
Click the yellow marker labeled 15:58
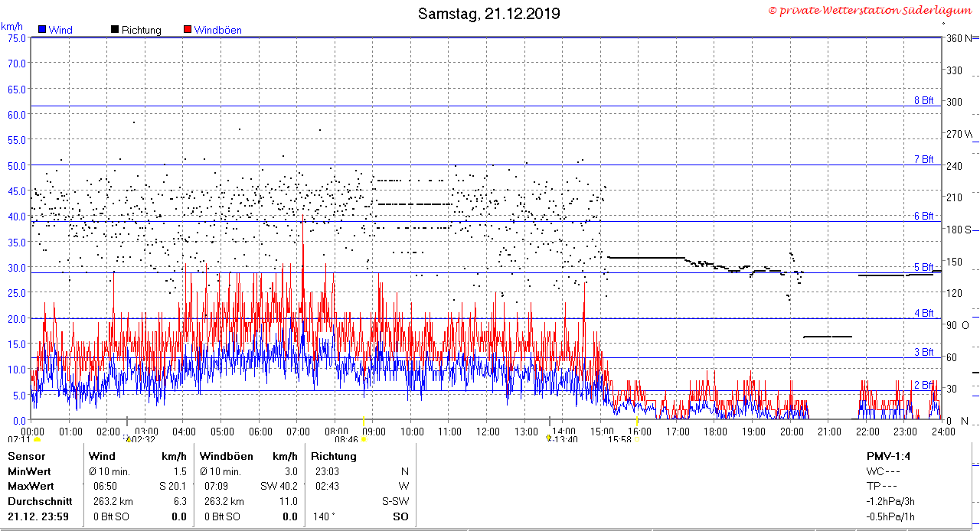(637, 440)
